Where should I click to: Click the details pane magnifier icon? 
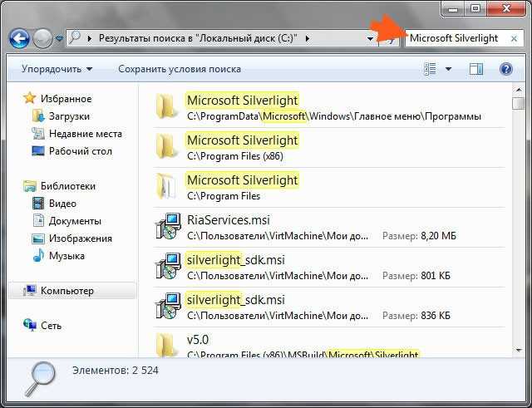coord(40,379)
